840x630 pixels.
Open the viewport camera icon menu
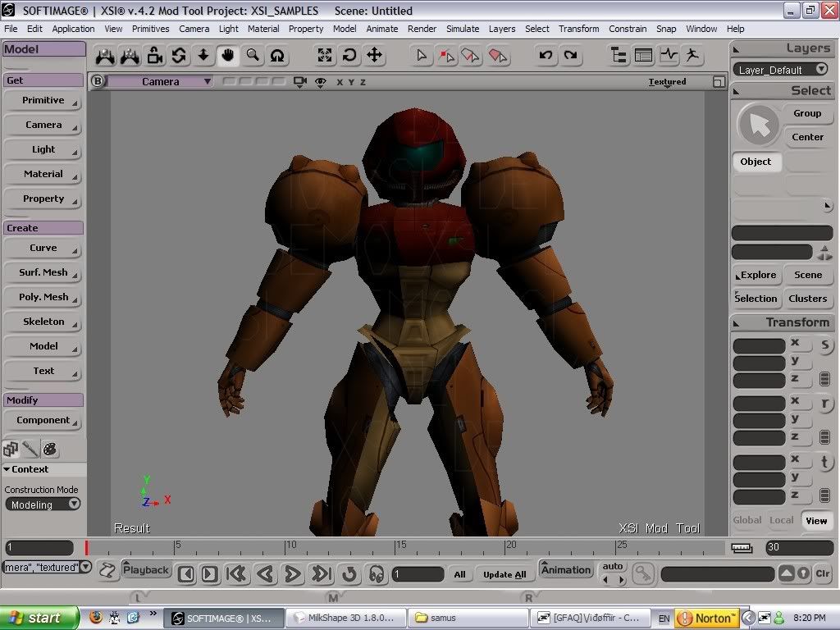click(x=300, y=82)
